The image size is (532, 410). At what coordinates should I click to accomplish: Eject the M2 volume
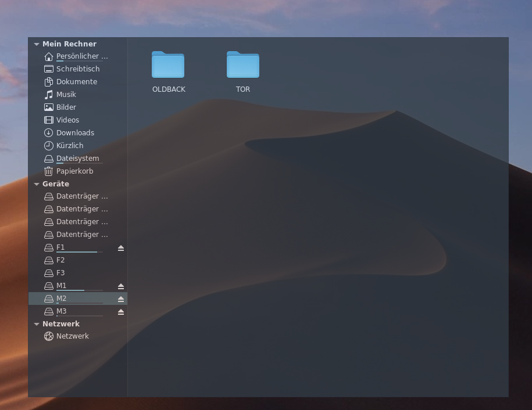[x=121, y=299]
